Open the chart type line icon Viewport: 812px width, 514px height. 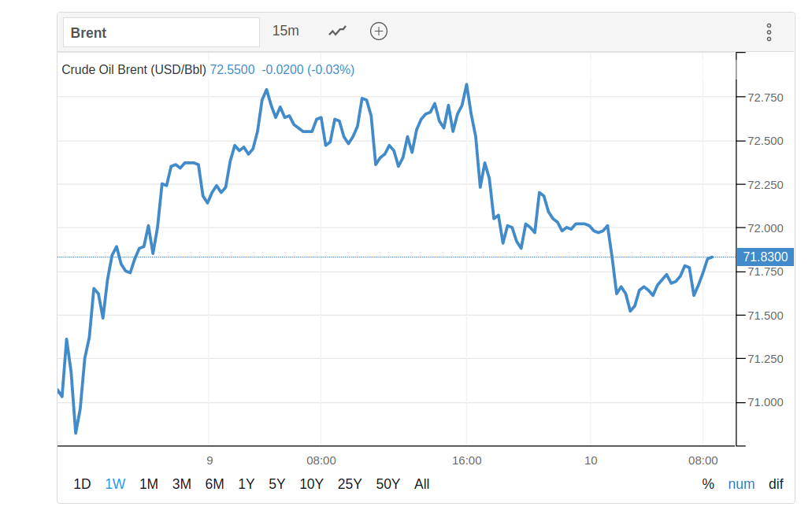click(x=337, y=31)
